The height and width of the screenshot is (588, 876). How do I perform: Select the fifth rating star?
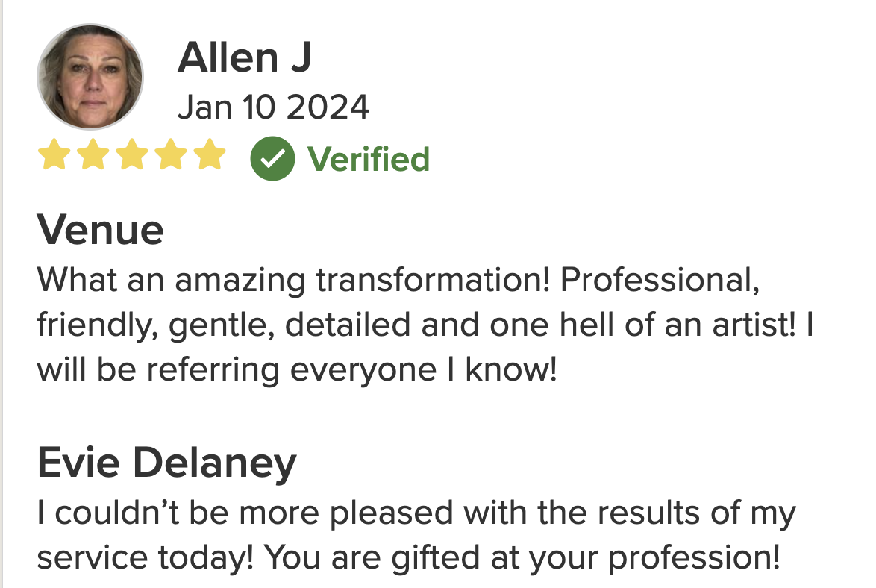[x=210, y=157]
